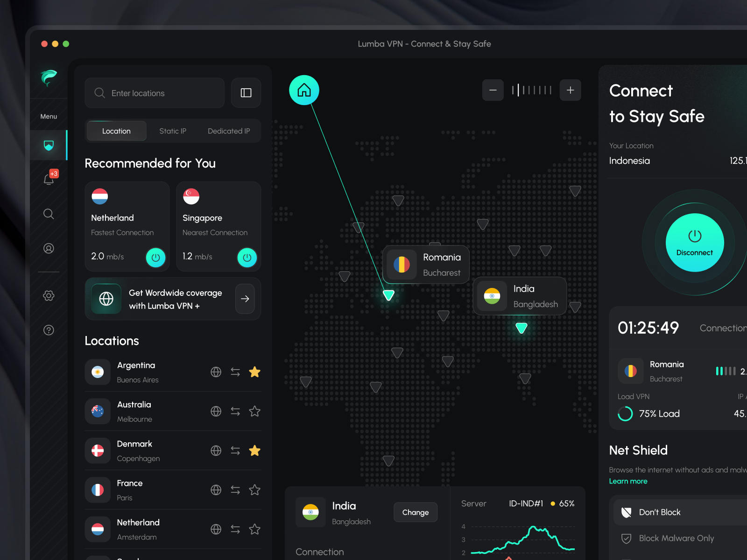Select the Don't Block option
Image resolution: width=747 pixels, height=560 pixels.
[x=680, y=512]
